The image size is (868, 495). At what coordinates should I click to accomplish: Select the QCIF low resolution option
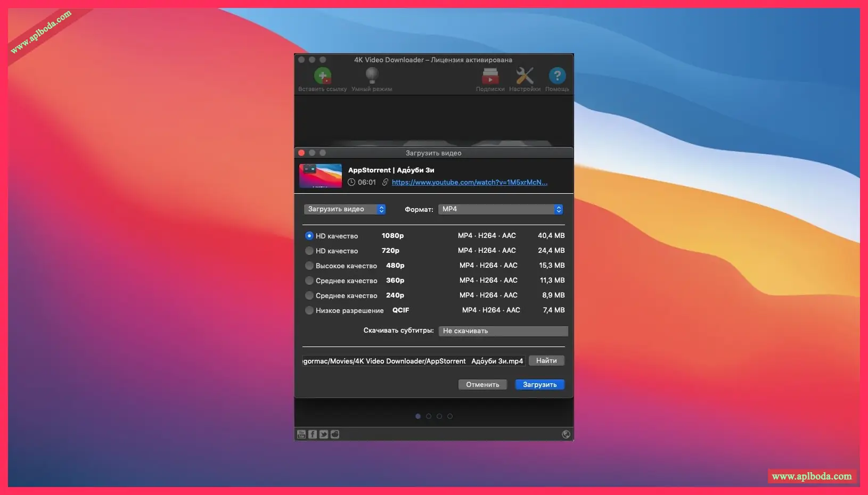point(309,310)
